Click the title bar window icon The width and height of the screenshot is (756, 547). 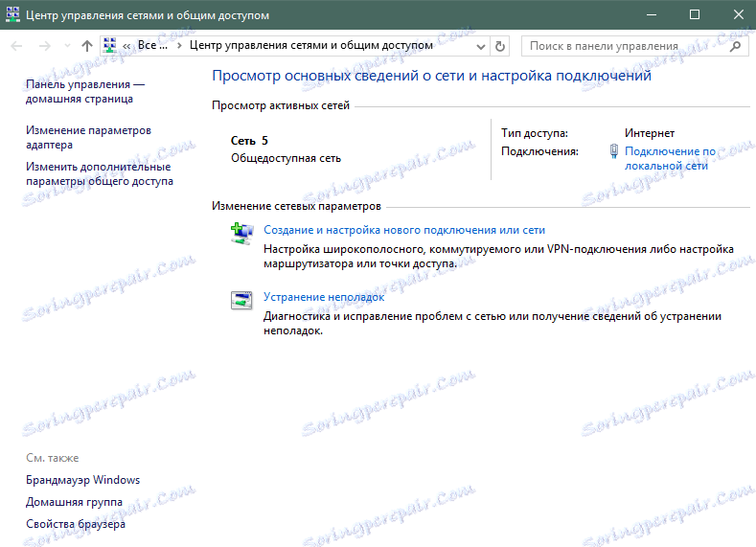coord(13,14)
